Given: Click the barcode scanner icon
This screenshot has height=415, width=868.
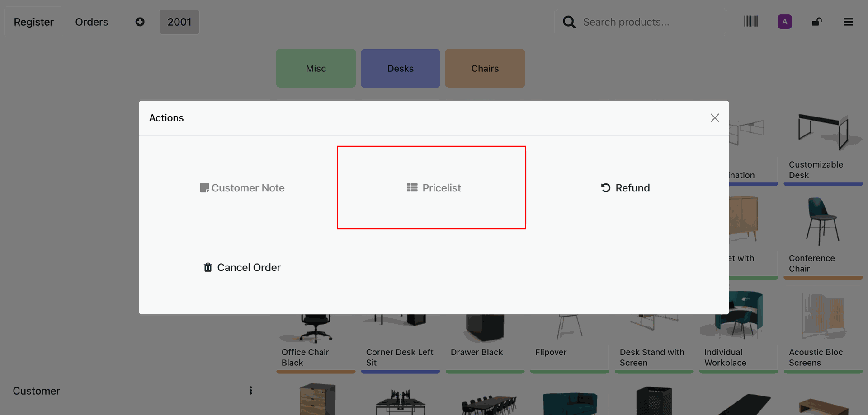Looking at the screenshot, I should 750,22.
